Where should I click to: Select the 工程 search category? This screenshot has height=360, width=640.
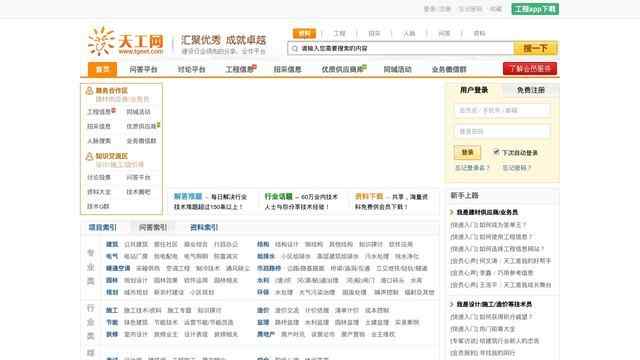[339, 33]
